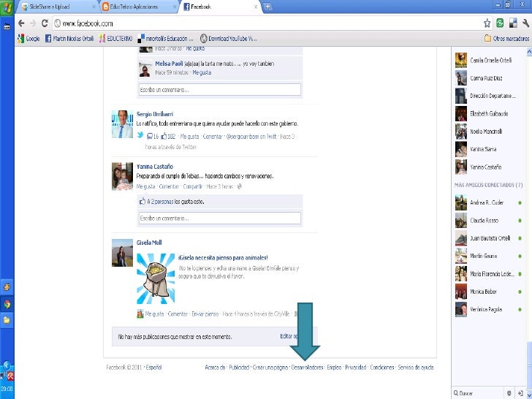Click the feed sack image on Gisela's post
This screenshot has height=399, width=532.
click(156, 279)
